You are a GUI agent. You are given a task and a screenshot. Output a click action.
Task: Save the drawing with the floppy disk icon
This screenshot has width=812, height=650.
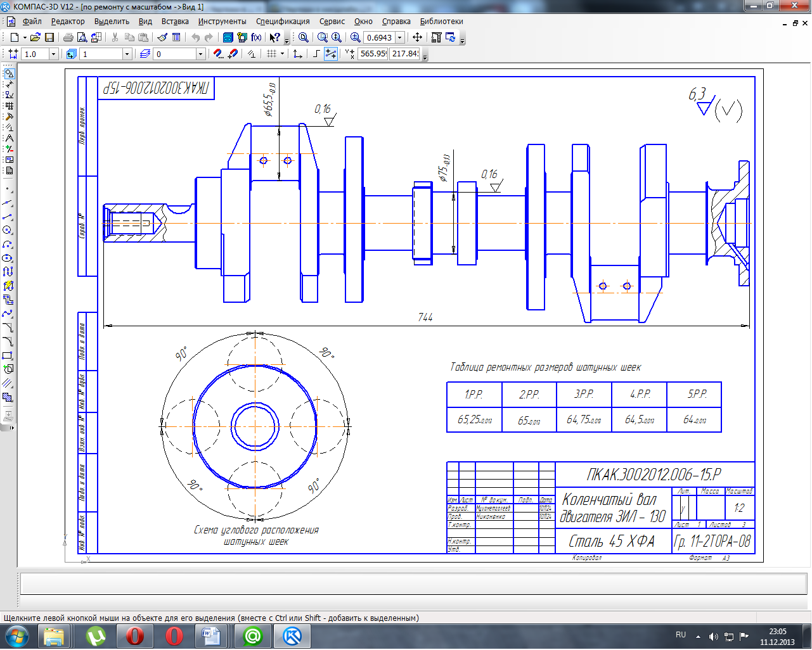point(49,37)
